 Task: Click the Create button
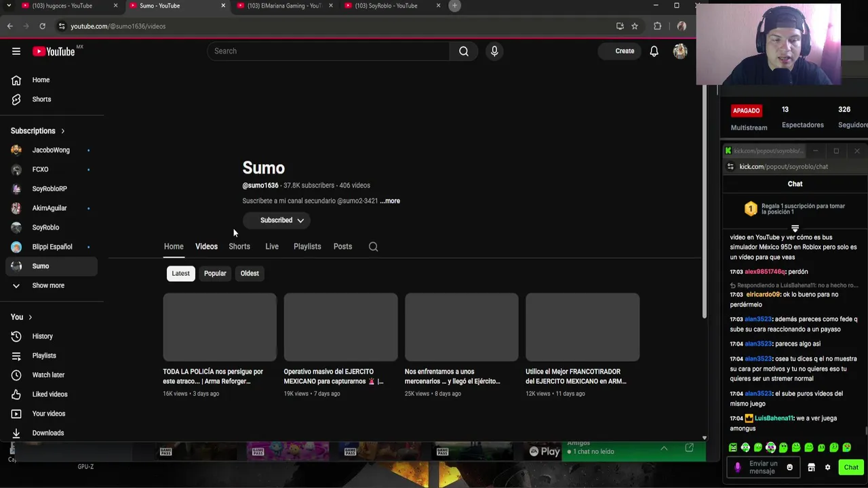[620, 51]
